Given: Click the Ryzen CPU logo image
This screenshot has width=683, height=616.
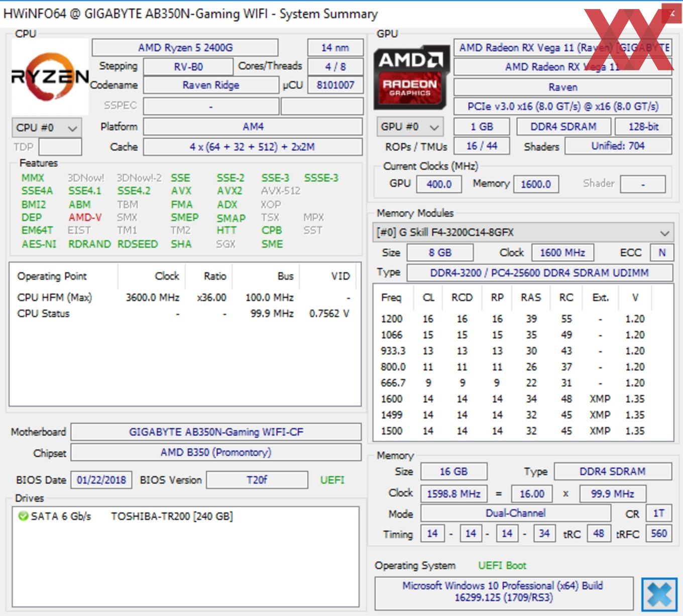Looking at the screenshot, I should click(x=50, y=77).
